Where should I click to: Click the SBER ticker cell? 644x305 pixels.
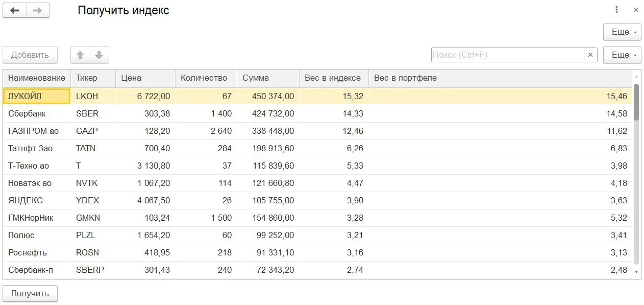tap(93, 113)
